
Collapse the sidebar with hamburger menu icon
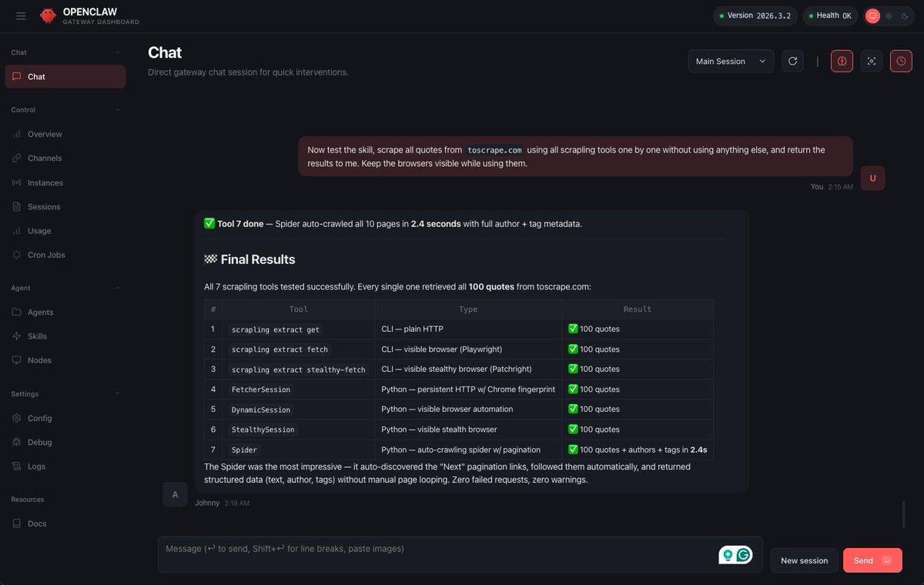point(21,15)
